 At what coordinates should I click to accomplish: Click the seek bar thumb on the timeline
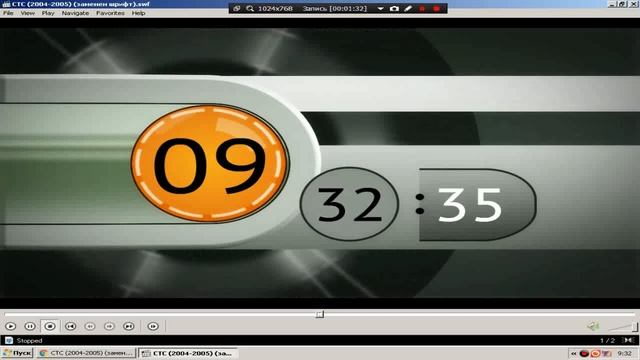click(x=320, y=314)
